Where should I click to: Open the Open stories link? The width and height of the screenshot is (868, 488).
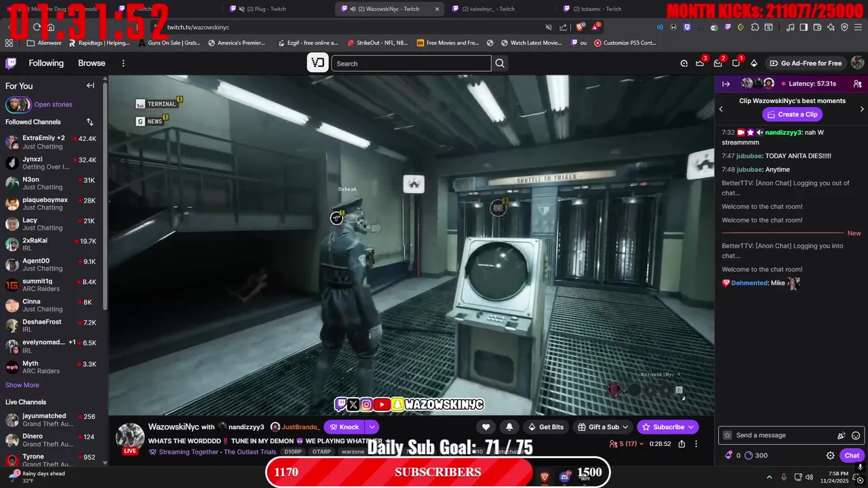[x=53, y=104]
